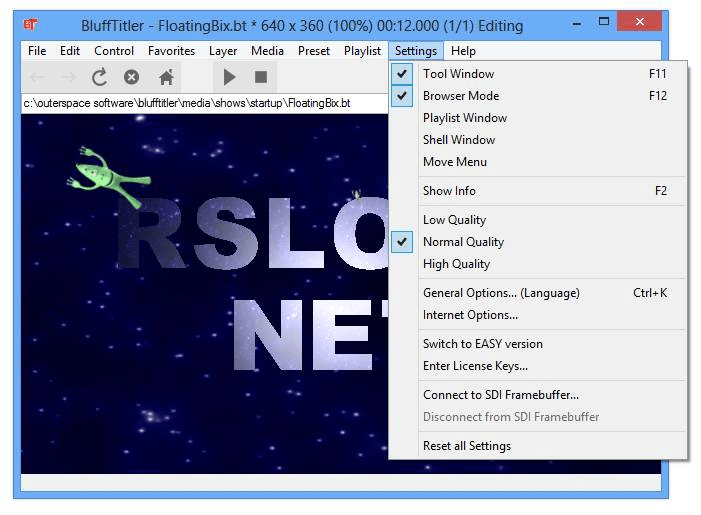Start playback with the play button
701x515 pixels.
pos(229,77)
